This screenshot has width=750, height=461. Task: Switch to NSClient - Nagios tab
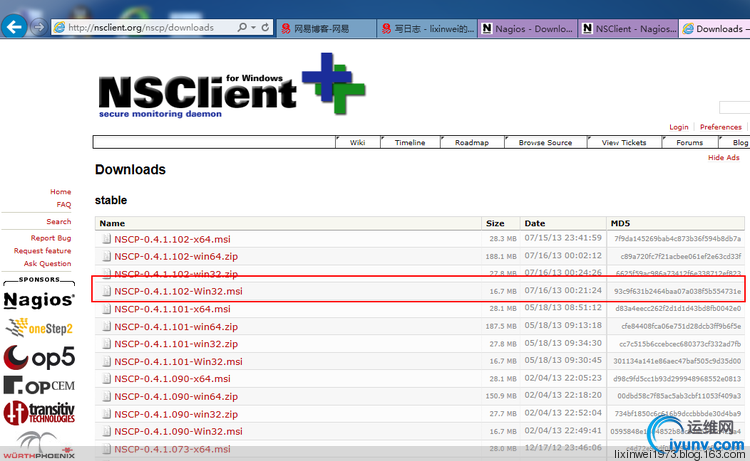[x=628, y=29]
